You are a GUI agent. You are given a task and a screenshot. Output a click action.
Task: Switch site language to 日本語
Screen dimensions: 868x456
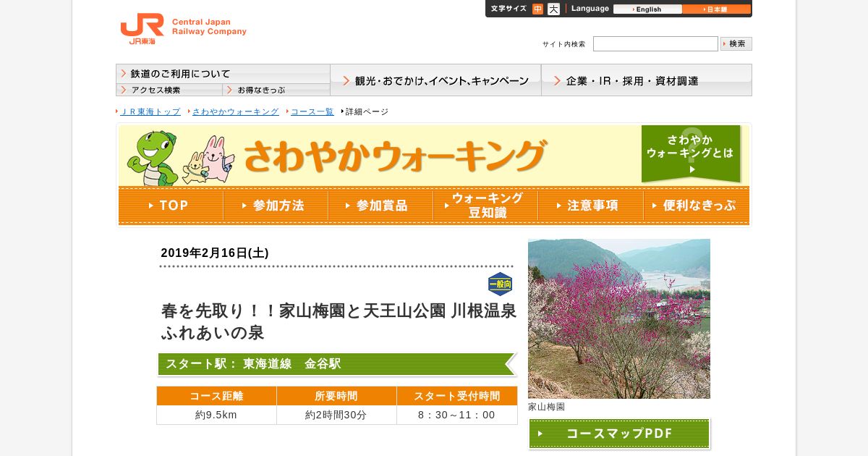716,9
